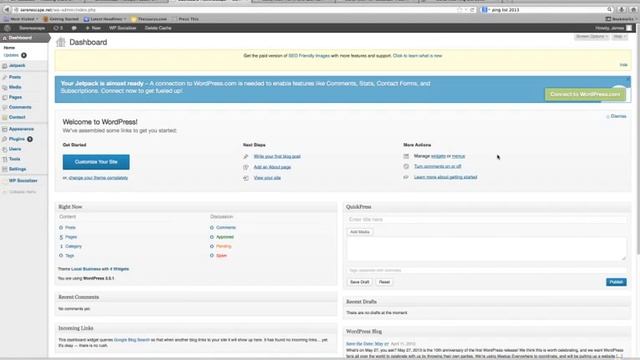Hide the SEO Friendly Images notice
The image size is (640, 360).
click(623, 65)
